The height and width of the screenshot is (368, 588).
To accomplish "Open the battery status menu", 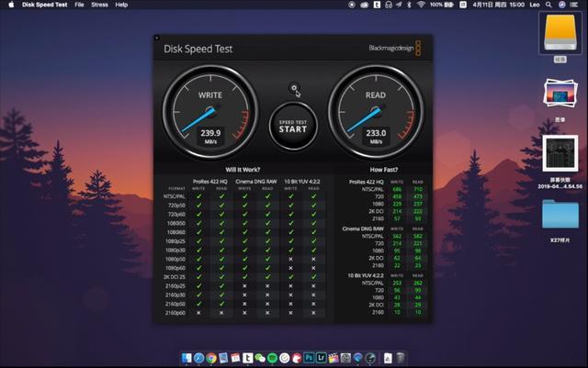I will click(x=442, y=5).
